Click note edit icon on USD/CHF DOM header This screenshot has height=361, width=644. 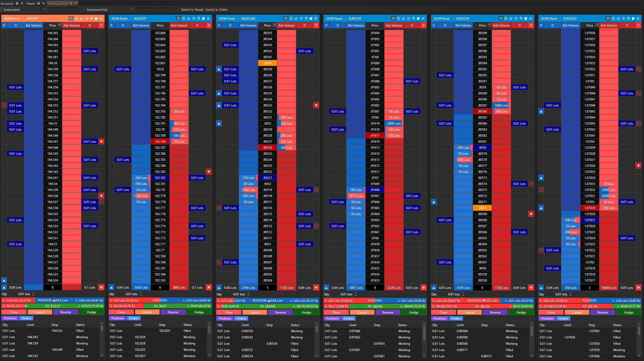521,18
